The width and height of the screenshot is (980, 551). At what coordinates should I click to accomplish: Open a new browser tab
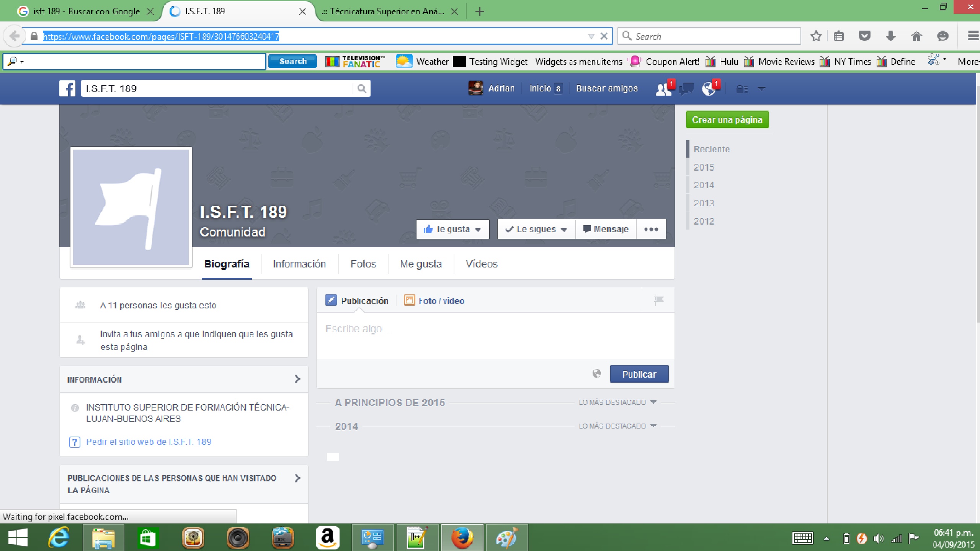[479, 12]
